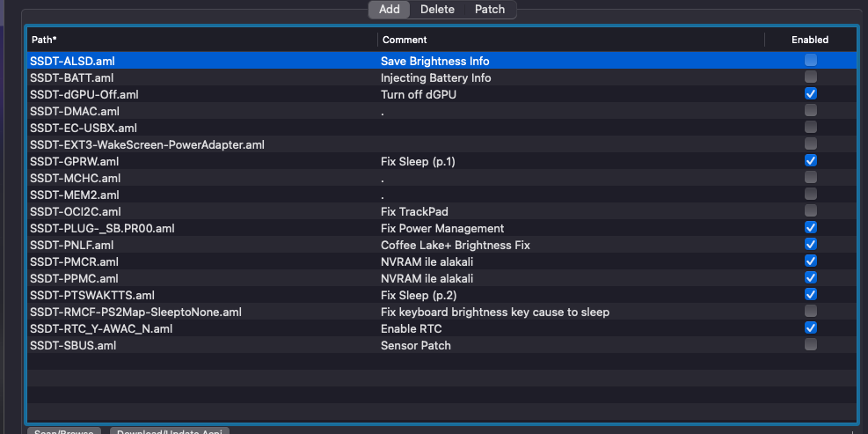This screenshot has width=868, height=434.
Task: Click the Enabled column header
Action: coord(809,40)
